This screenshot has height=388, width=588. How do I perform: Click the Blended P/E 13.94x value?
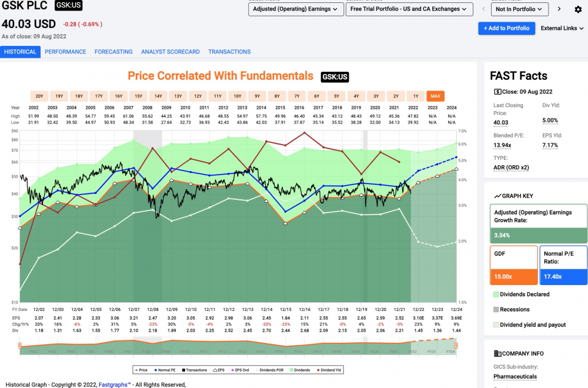coord(502,145)
